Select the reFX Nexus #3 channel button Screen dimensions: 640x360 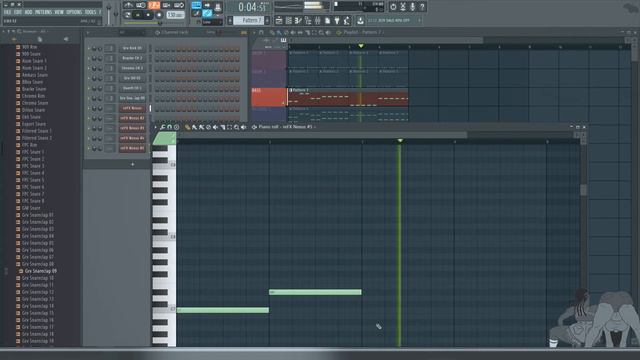click(x=132, y=128)
